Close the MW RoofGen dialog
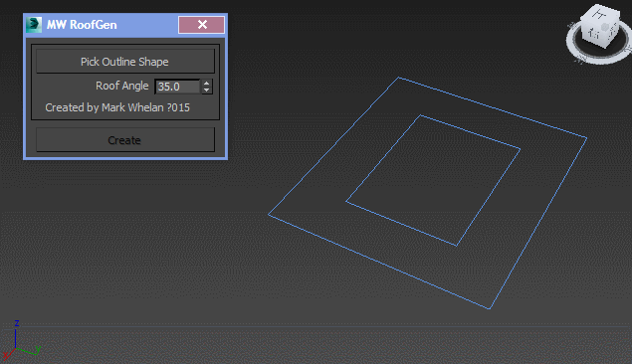 [201, 25]
